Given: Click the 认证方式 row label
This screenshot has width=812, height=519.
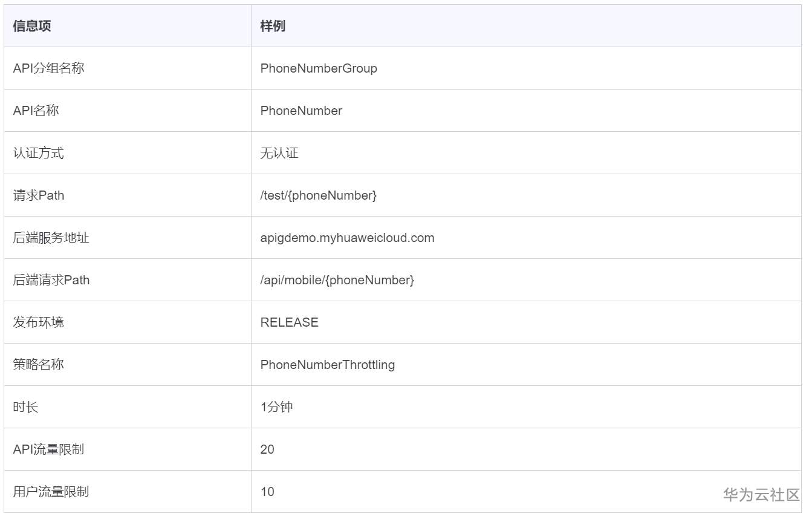Looking at the screenshot, I should click(x=38, y=153).
